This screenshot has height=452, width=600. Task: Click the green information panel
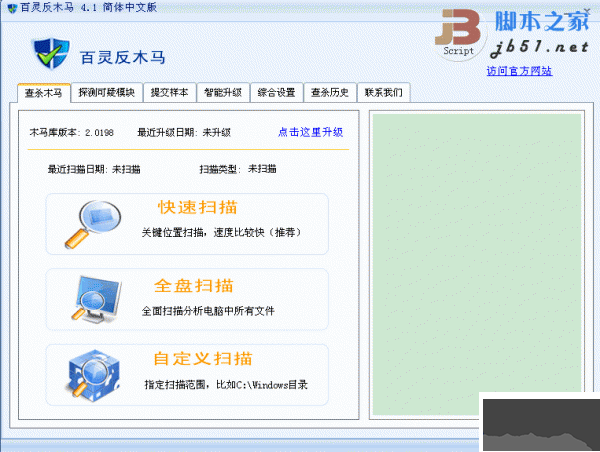[x=477, y=264]
